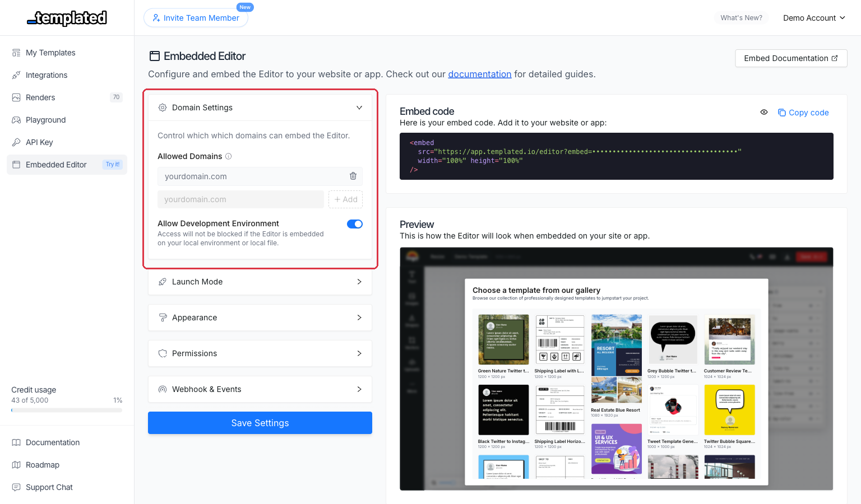Open the Embed Documentation button

791,58
